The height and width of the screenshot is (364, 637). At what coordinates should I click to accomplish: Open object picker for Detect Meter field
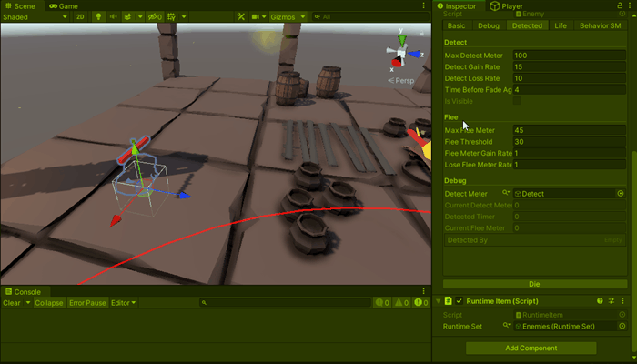tap(621, 194)
